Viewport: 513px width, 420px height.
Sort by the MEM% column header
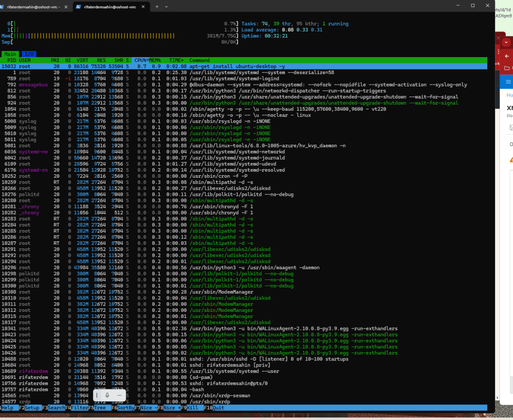(155, 60)
